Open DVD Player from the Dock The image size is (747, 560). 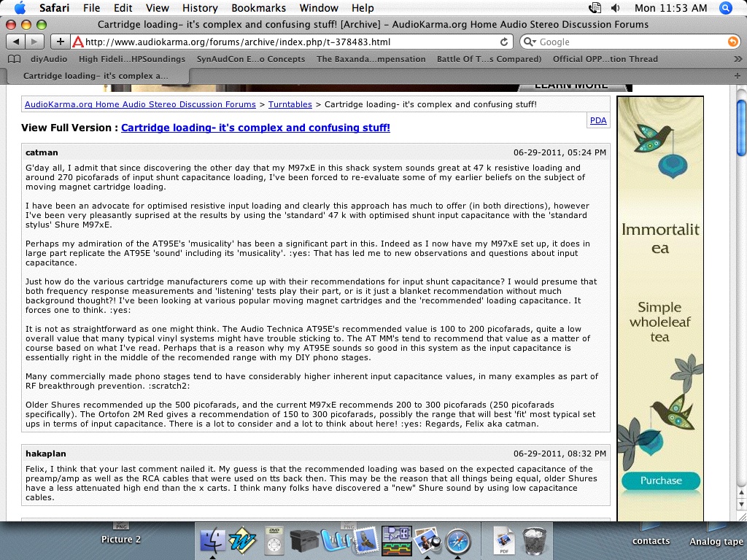click(x=274, y=540)
